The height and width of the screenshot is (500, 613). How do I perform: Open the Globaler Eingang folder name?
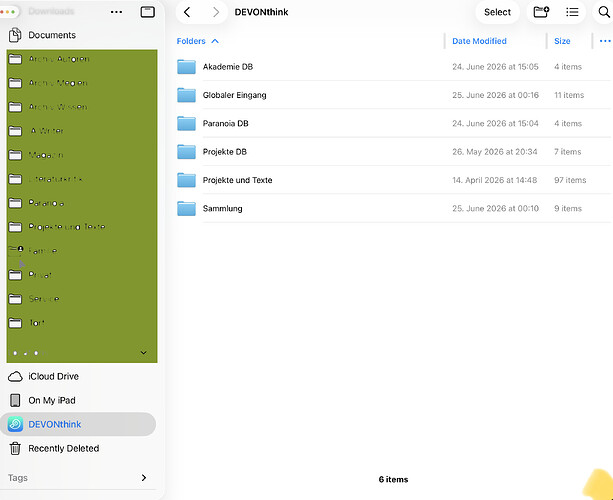coord(234,95)
